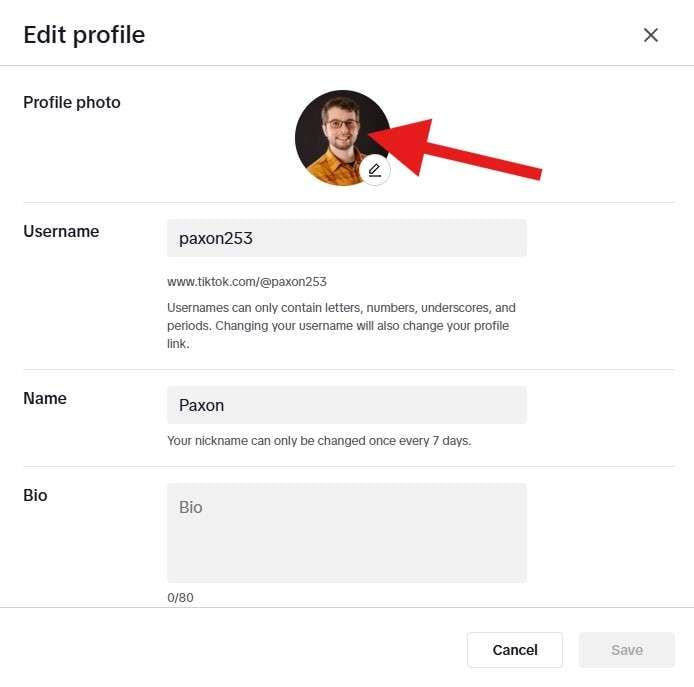The width and height of the screenshot is (694, 687).
Task: Click the Username input field
Action: [346, 238]
